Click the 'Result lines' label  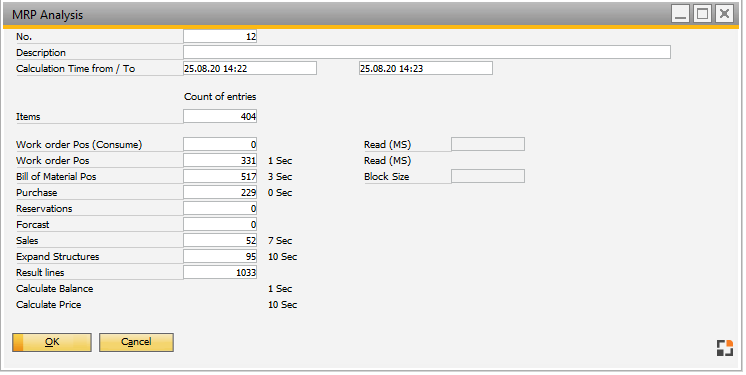pos(40,273)
